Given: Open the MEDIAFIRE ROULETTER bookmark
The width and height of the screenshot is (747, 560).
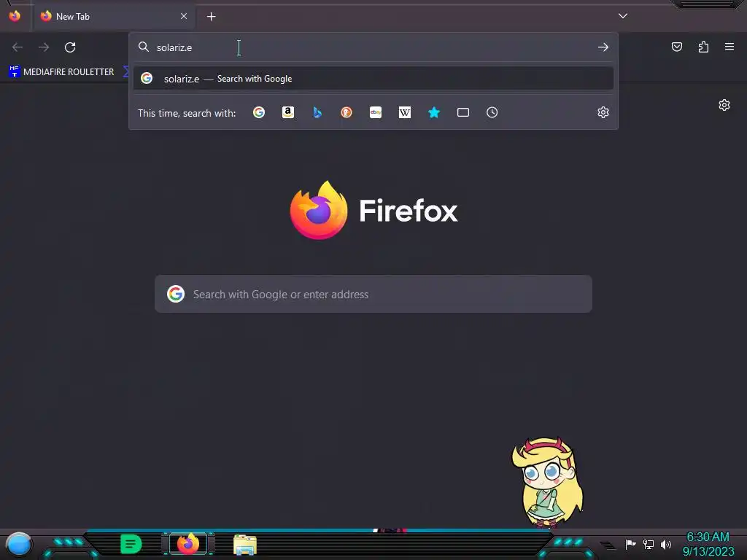Looking at the screenshot, I should tap(61, 72).
